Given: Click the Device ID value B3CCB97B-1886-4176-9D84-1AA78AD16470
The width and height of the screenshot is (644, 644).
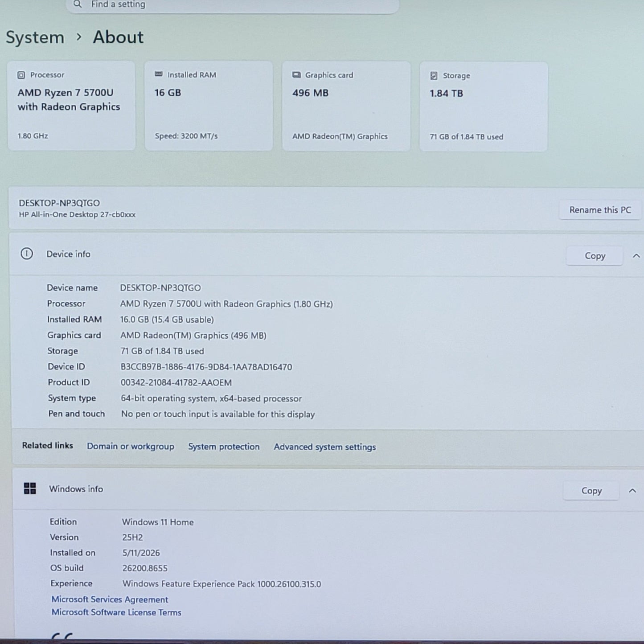Looking at the screenshot, I should point(206,367).
